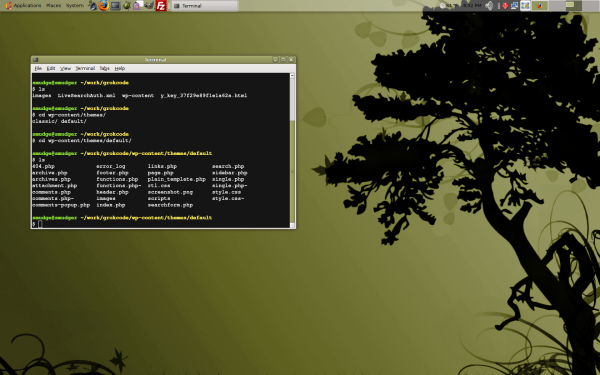Click the highlighted tray applet left of workspaces
The height and width of the screenshot is (375, 600).
tap(525, 5)
